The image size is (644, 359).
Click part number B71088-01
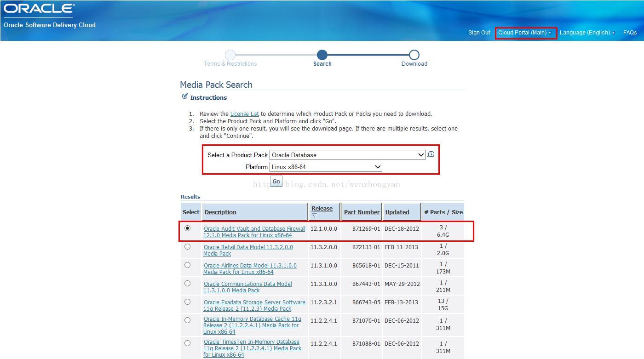pyautogui.click(x=366, y=343)
